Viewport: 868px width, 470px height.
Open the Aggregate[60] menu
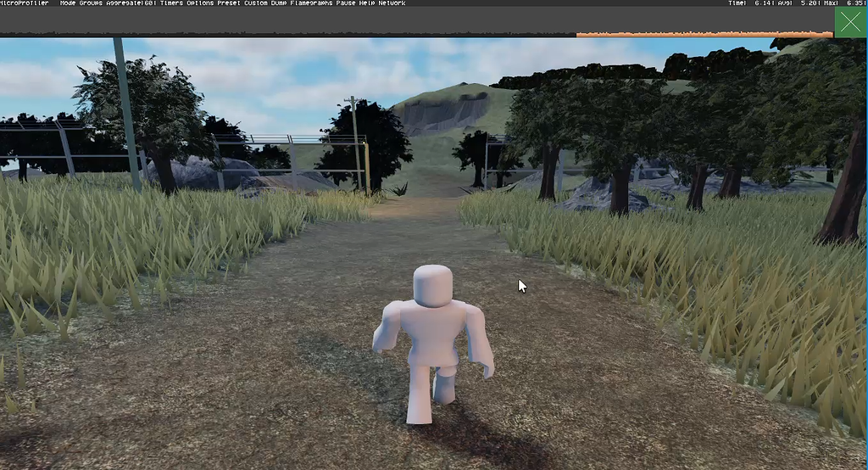click(x=131, y=3)
